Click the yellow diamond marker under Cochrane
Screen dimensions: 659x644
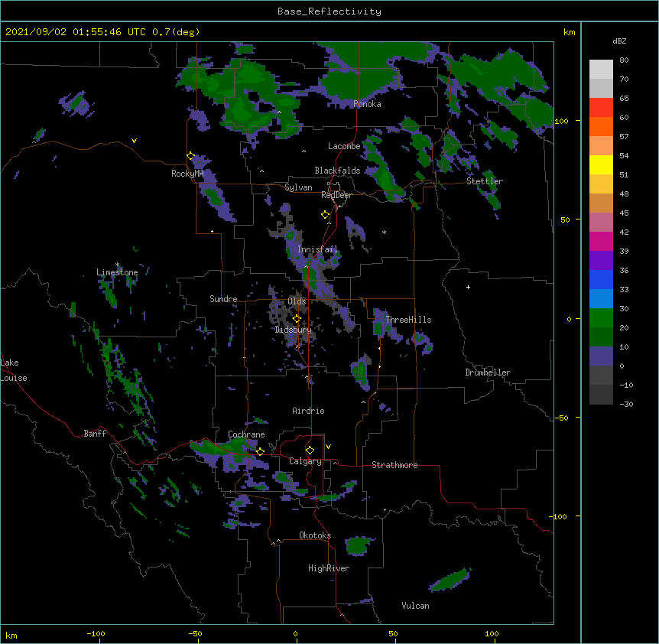(x=260, y=451)
